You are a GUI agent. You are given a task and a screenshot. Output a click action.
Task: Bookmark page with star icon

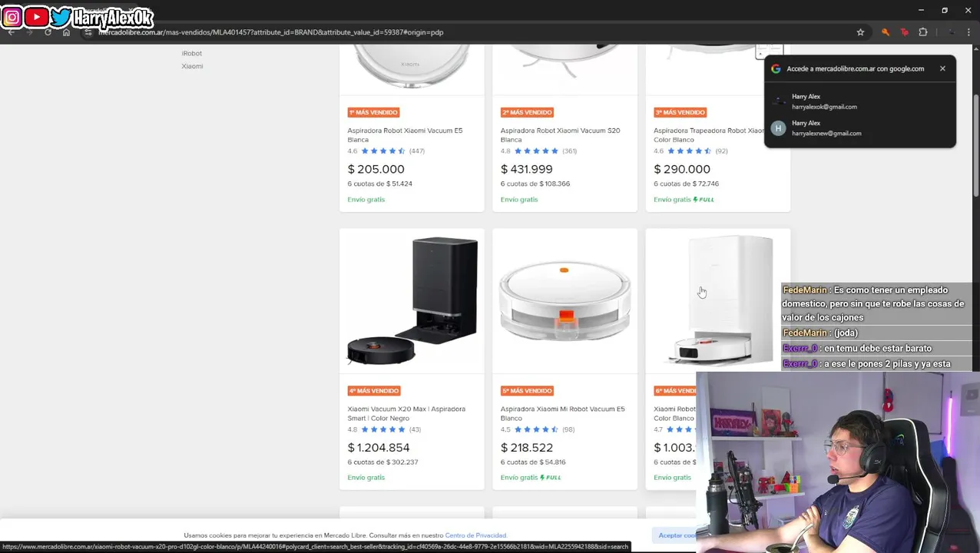[x=860, y=32]
